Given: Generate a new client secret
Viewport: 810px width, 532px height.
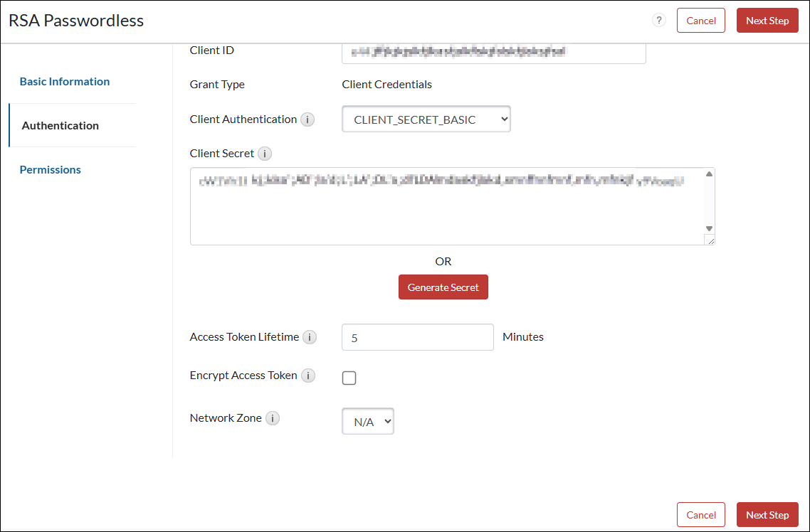Looking at the screenshot, I should (443, 287).
